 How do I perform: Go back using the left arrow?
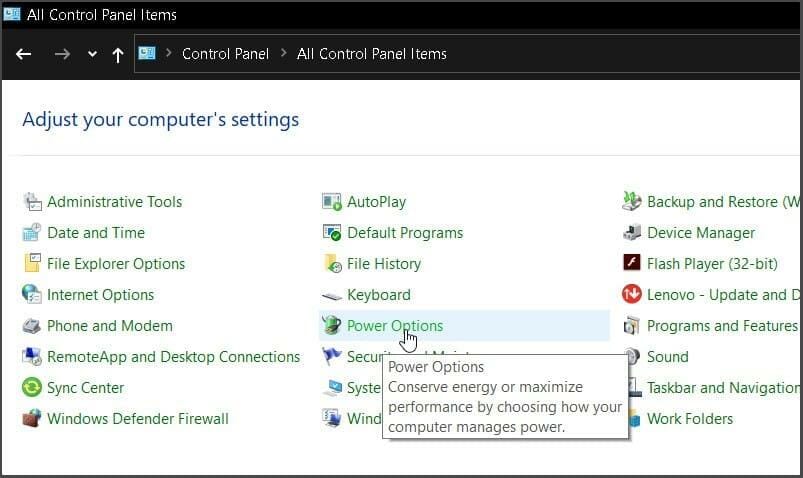24,54
